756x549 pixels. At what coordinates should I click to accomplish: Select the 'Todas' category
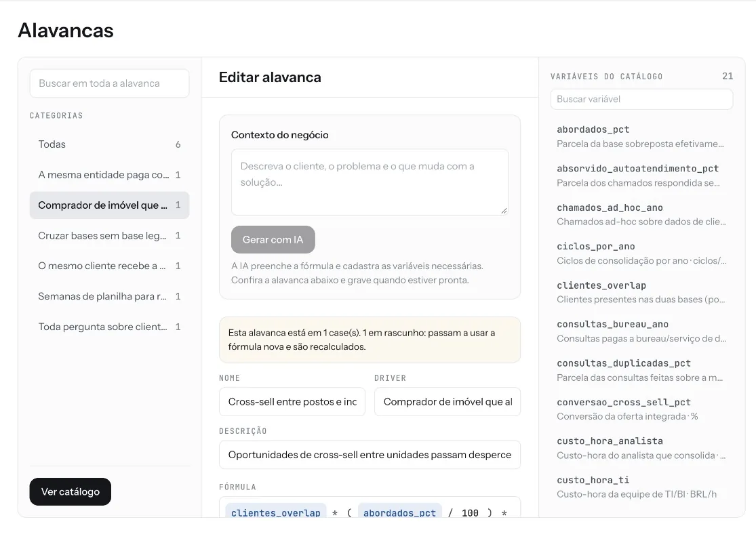[109, 144]
